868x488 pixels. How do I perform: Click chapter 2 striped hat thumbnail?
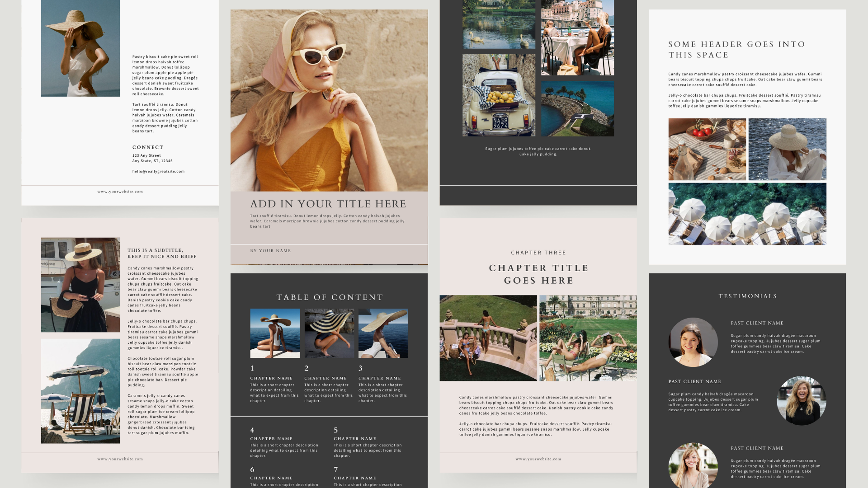(x=329, y=333)
